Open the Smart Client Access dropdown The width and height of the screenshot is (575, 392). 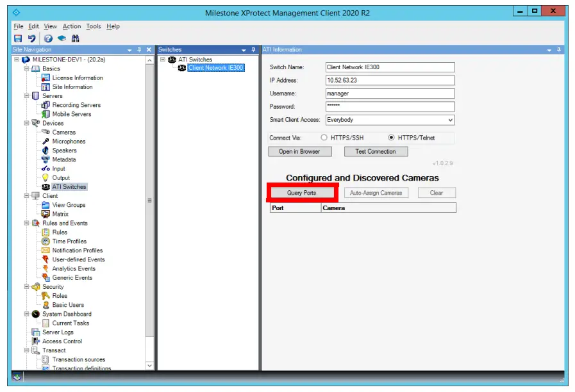pyautogui.click(x=450, y=120)
